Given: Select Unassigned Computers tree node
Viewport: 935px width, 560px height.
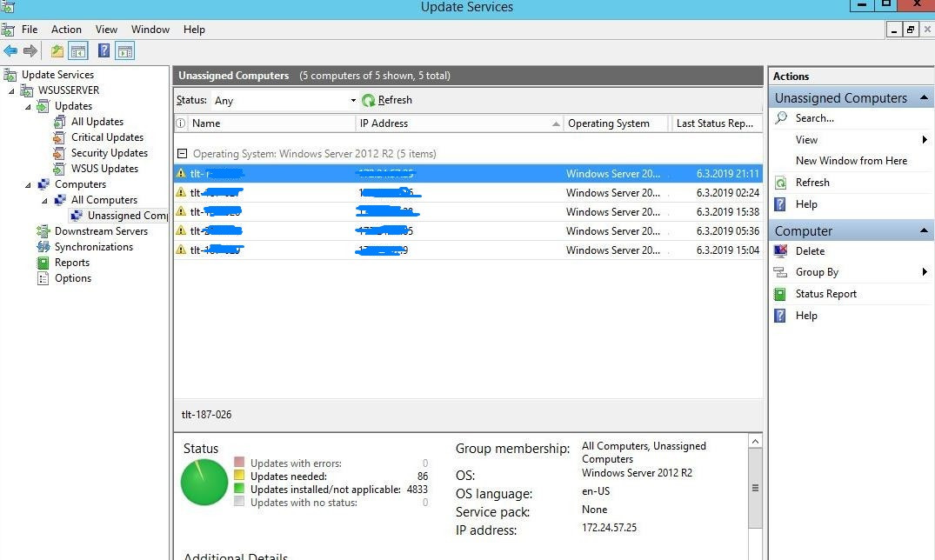Looking at the screenshot, I should 128,216.
